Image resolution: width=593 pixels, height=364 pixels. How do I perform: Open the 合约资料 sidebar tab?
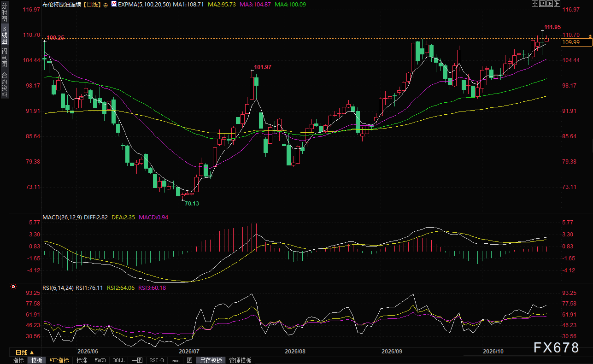pyautogui.click(x=5, y=83)
